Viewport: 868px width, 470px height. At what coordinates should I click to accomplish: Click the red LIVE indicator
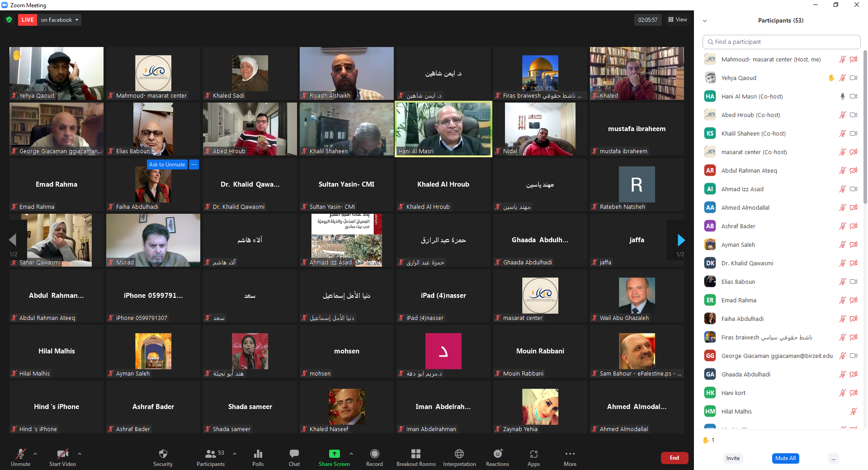(x=28, y=20)
